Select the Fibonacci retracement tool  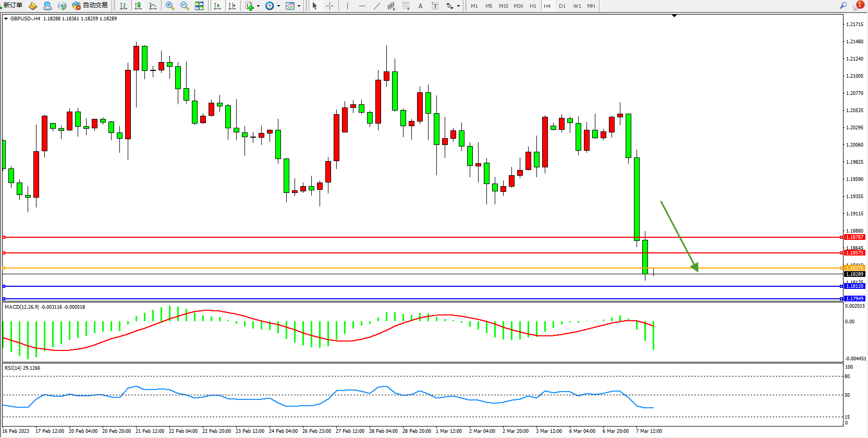click(406, 6)
